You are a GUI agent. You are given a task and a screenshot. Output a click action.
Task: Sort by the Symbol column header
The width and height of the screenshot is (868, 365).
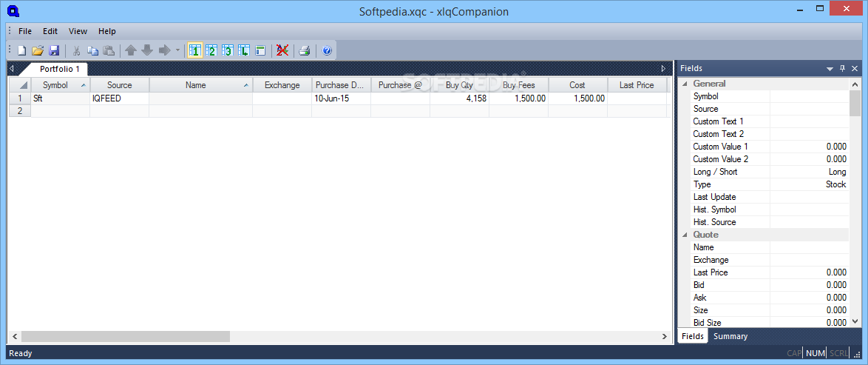61,85
